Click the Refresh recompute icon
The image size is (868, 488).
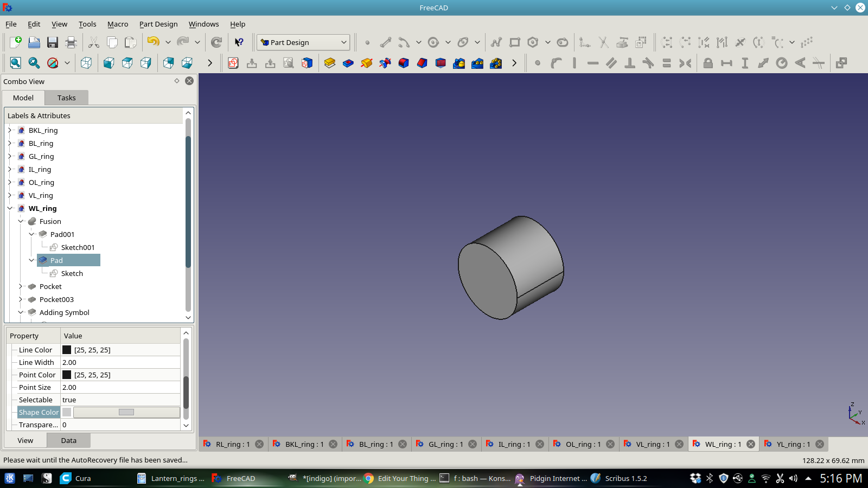point(216,42)
